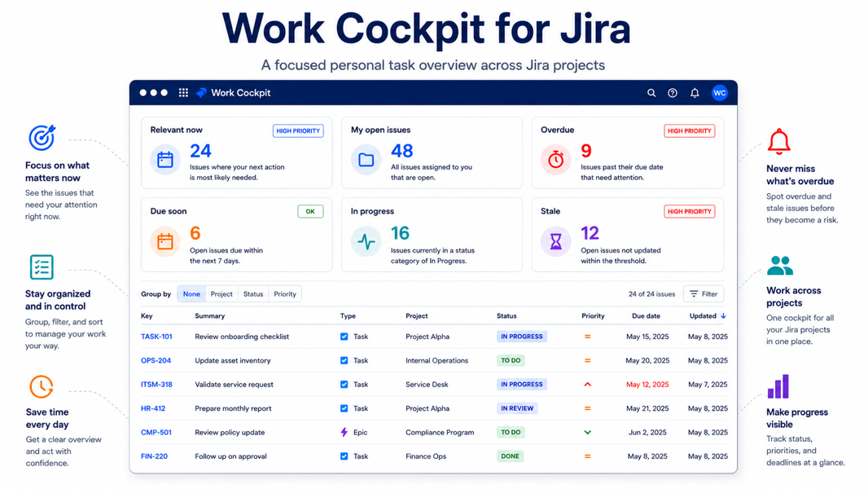
Task: Click the medium priority icon for OPS-204
Action: (587, 360)
